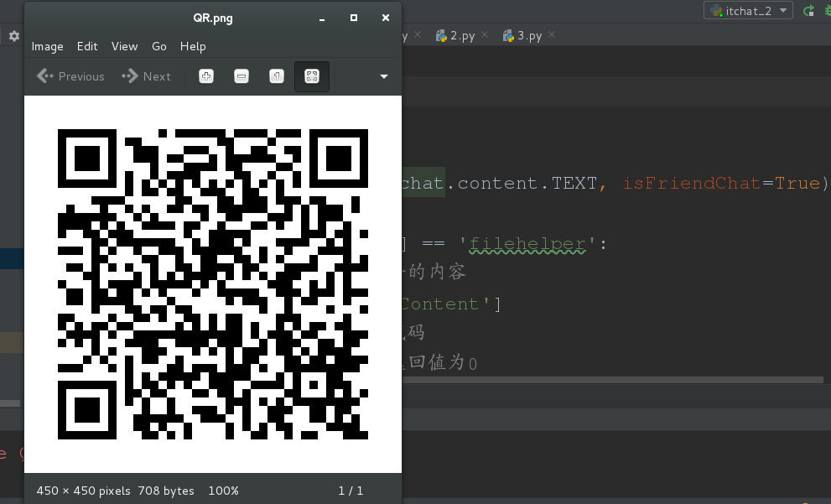The width and height of the screenshot is (831, 504).
Task: Click the settings gear on the left edge
Action: [13, 37]
